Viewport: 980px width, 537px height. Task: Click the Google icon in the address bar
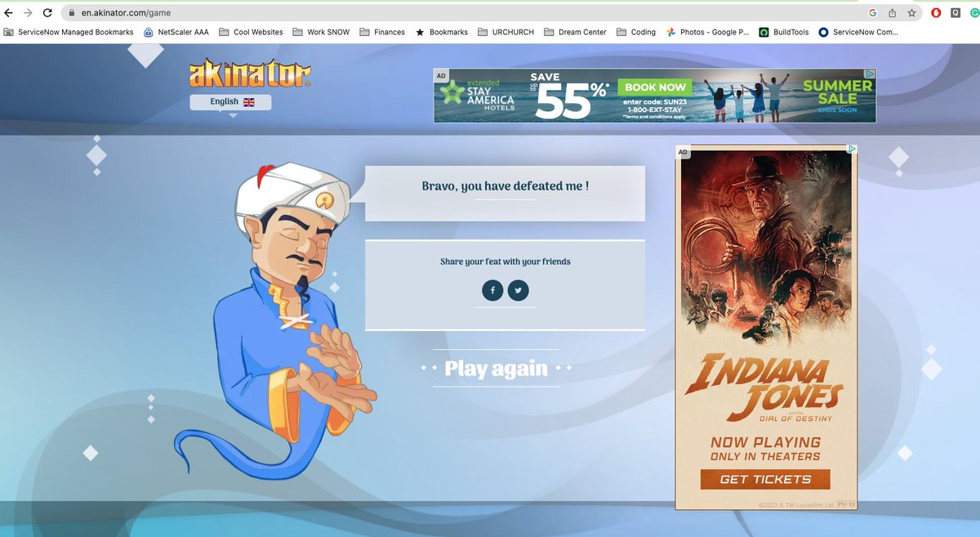[873, 13]
